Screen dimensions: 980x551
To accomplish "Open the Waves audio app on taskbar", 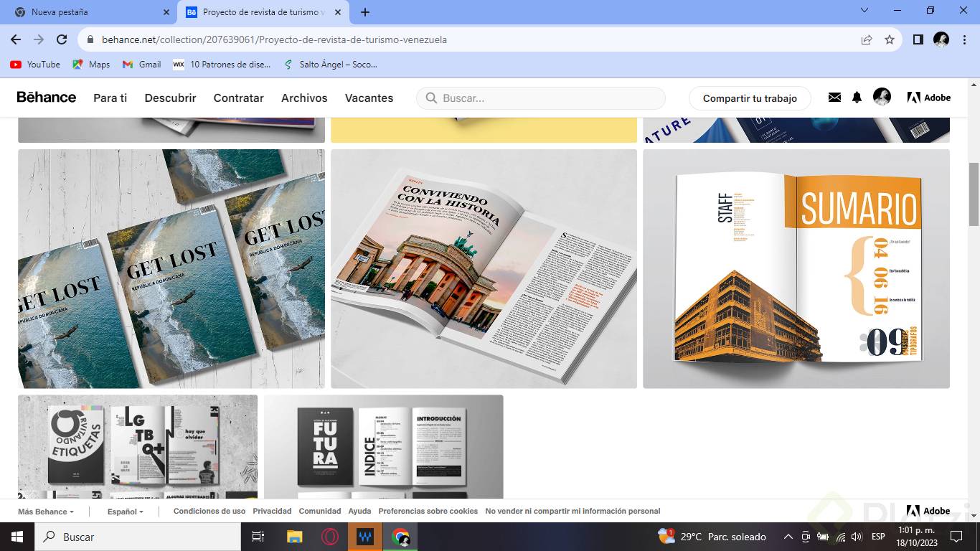I will (x=365, y=537).
